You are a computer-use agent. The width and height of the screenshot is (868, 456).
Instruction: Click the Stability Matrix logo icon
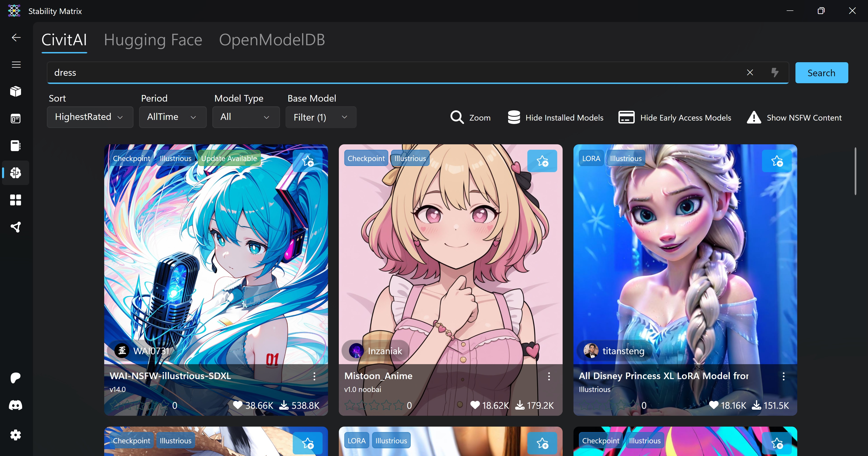[x=14, y=11]
